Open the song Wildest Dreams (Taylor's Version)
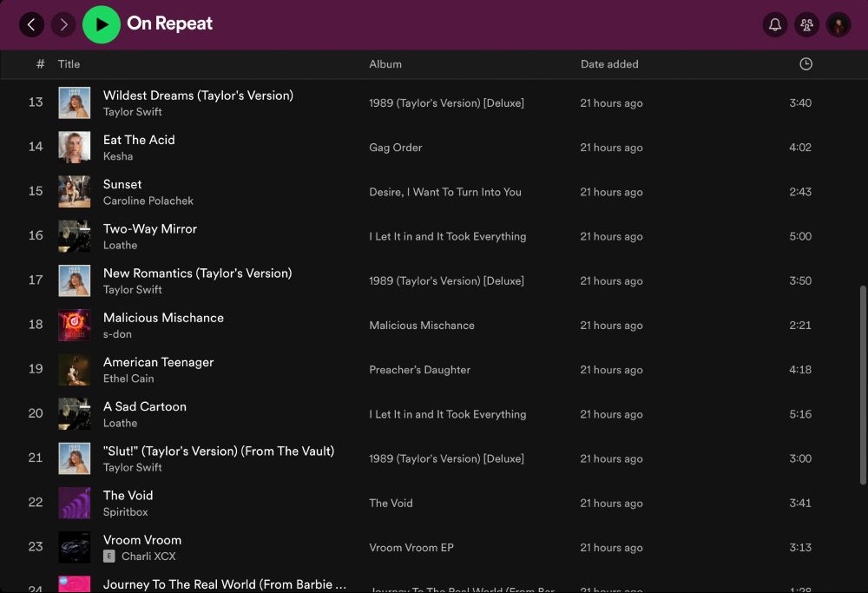This screenshot has width=868, height=593. [198, 96]
